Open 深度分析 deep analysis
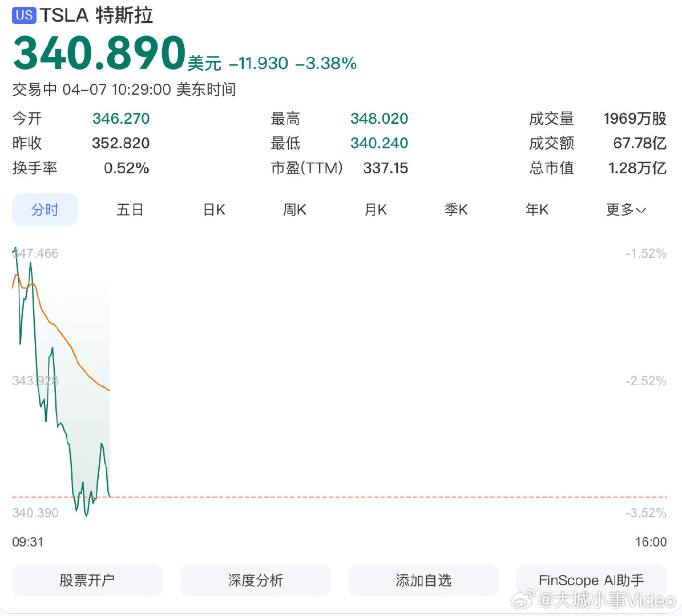The height and width of the screenshot is (616, 682). point(255,580)
